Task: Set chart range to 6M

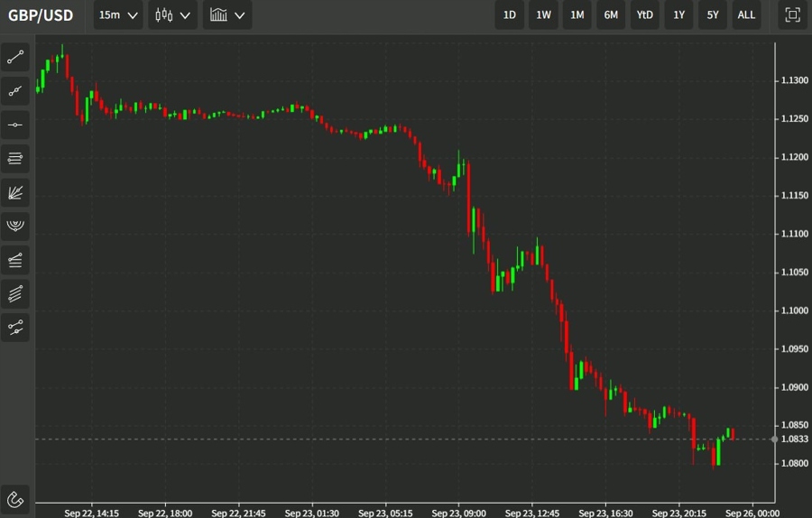Action: point(611,15)
